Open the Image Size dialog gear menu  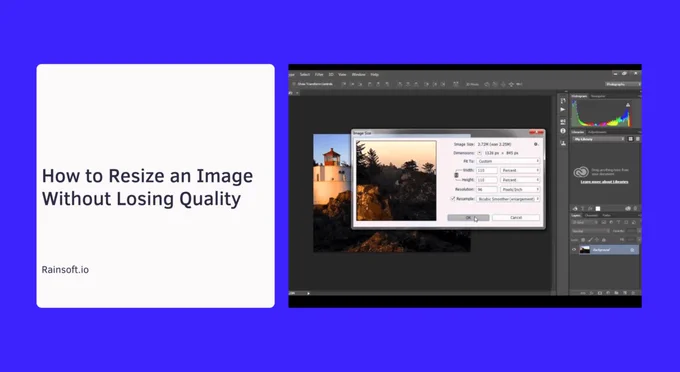click(536, 144)
